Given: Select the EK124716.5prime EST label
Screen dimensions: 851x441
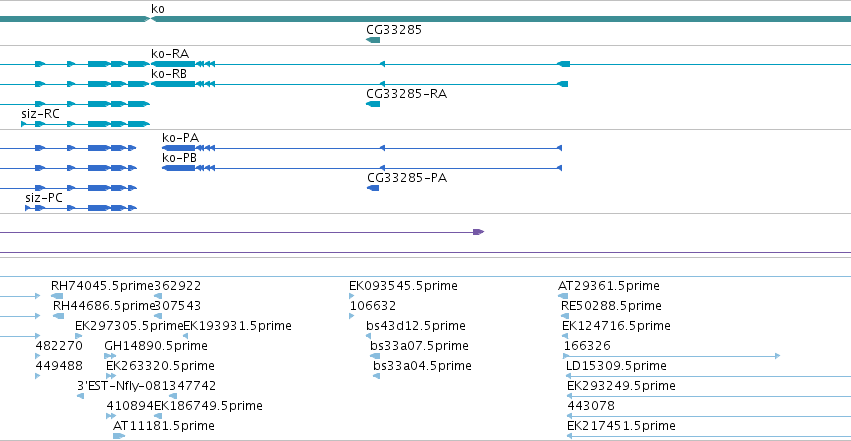Looking at the screenshot, I should pos(617,326).
